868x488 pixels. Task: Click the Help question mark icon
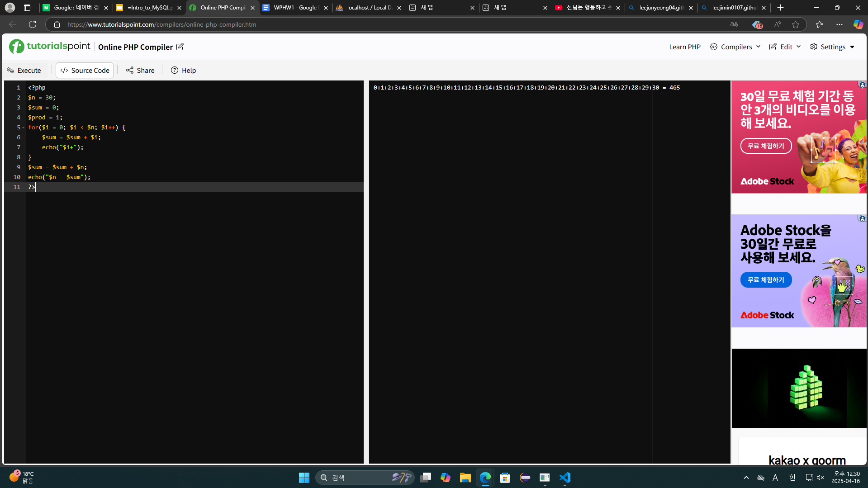click(175, 70)
